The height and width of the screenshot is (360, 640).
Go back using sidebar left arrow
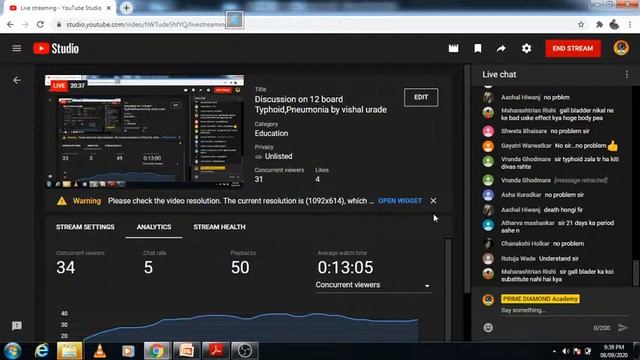pos(17,80)
